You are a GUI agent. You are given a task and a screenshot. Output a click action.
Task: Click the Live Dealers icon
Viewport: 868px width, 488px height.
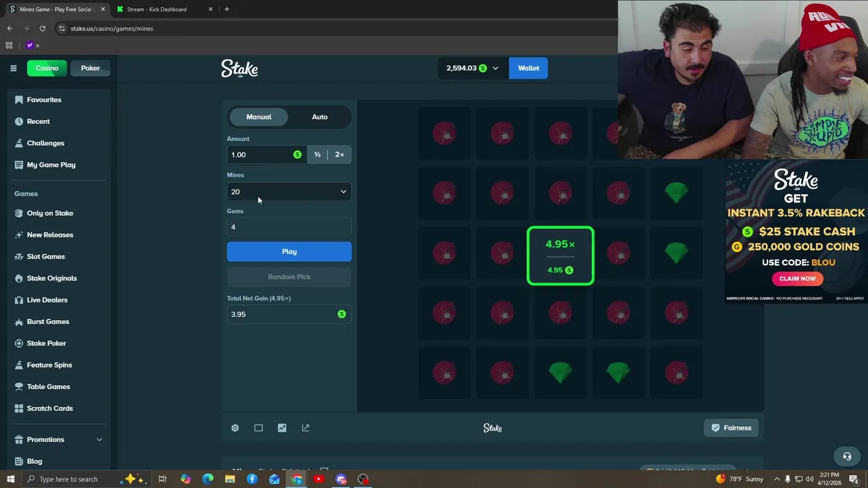19,300
